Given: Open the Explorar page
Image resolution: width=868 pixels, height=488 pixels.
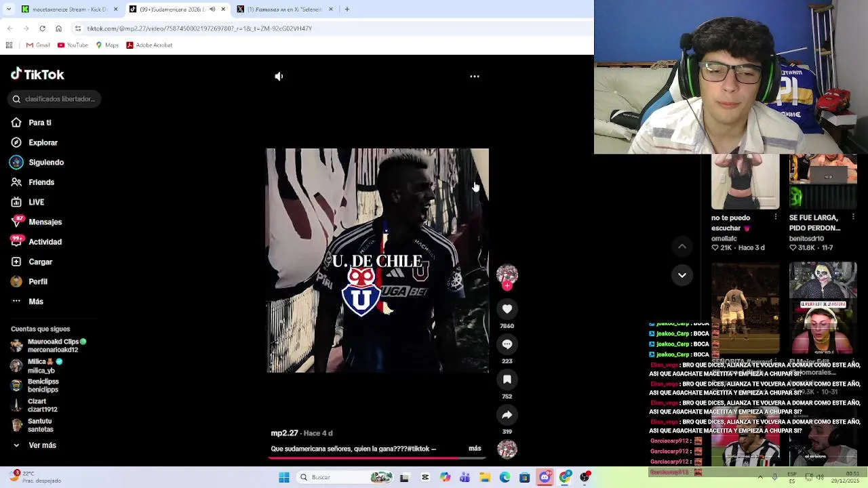Looking at the screenshot, I should pyautogui.click(x=34, y=142).
